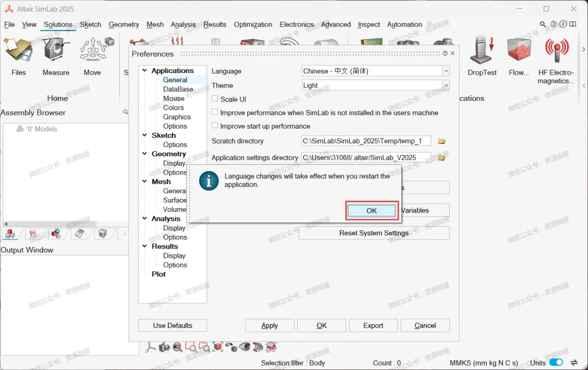Screen dimensions: 588x370
Task: Click Apply in Preferences dialog
Action: (269, 325)
